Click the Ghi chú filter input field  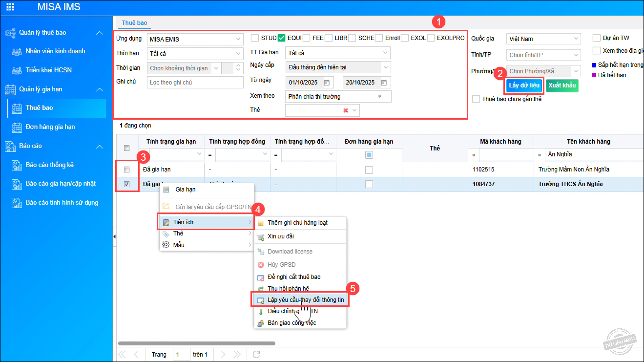(x=195, y=83)
